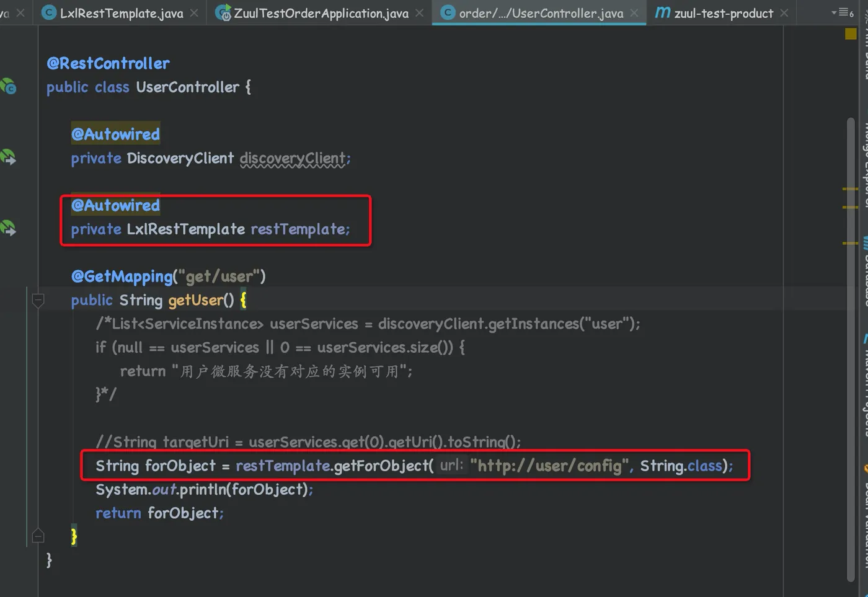Click the Spring bean gutter icon beside UserController class

point(9,86)
